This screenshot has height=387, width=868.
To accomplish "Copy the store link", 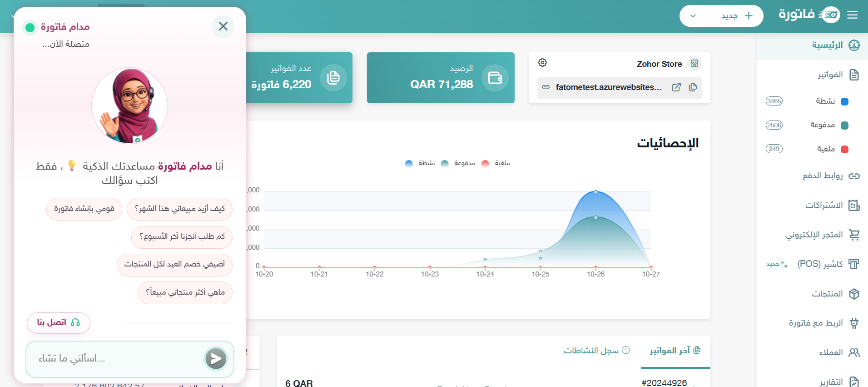I will 693,87.
